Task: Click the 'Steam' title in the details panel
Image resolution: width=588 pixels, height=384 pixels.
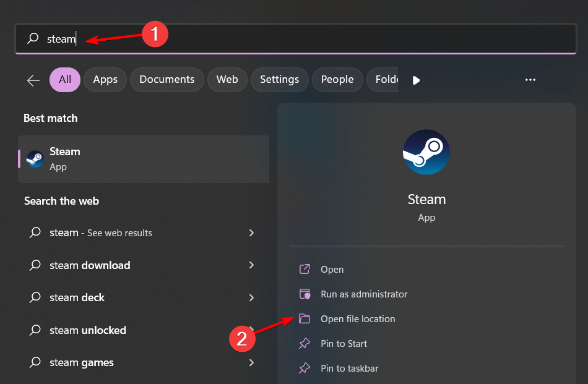Action: 426,200
